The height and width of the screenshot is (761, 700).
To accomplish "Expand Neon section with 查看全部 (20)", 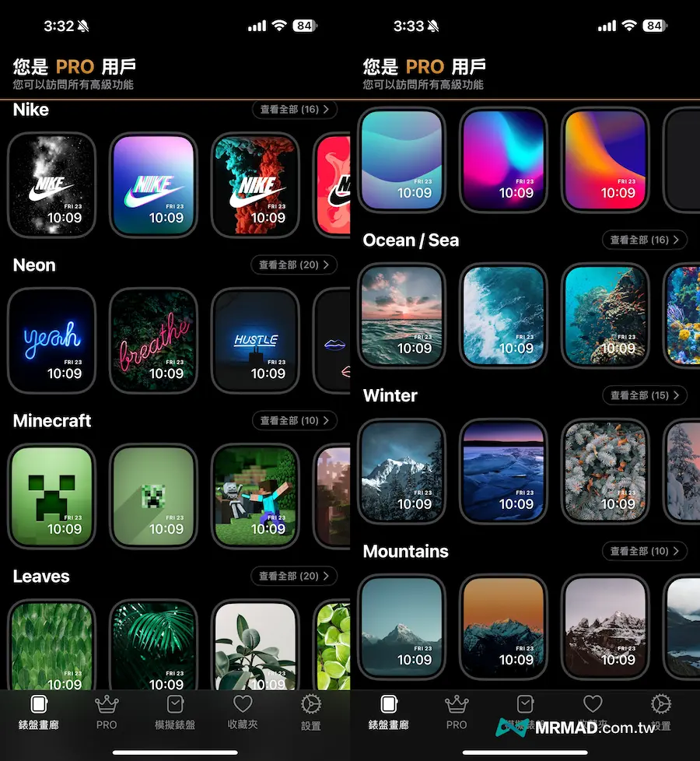I will coord(294,265).
